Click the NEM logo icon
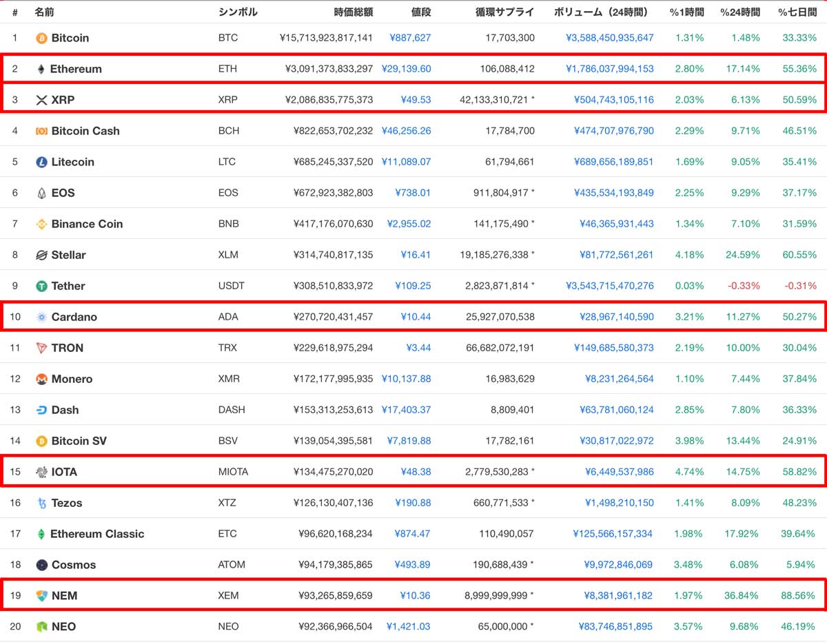Image resolution: width=827 pixels, height=644 pixels. coord(41,596)
